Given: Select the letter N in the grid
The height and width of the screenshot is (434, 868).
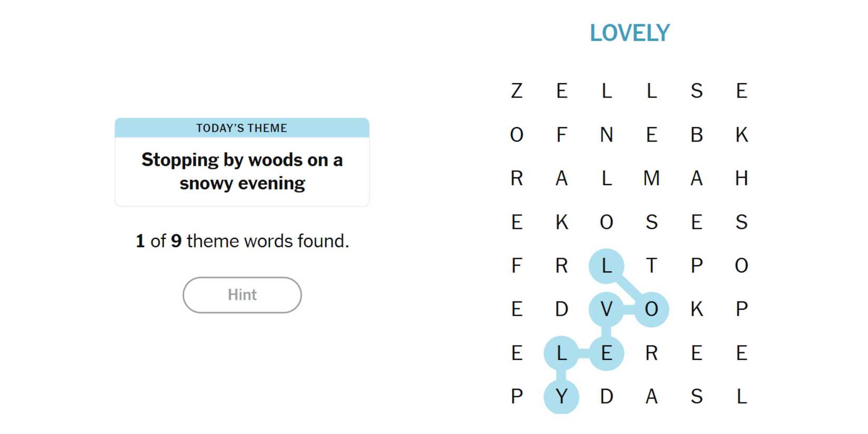Looking at the screenshot, I should click(607, 135).
